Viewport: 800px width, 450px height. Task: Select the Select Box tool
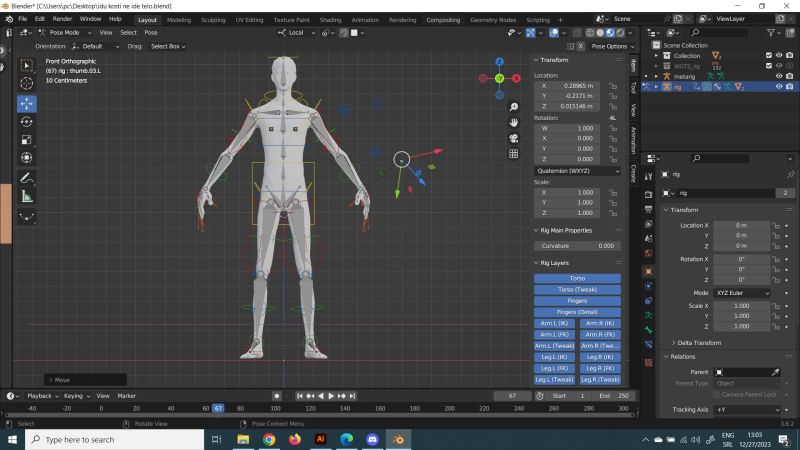[x=27, y=65]
